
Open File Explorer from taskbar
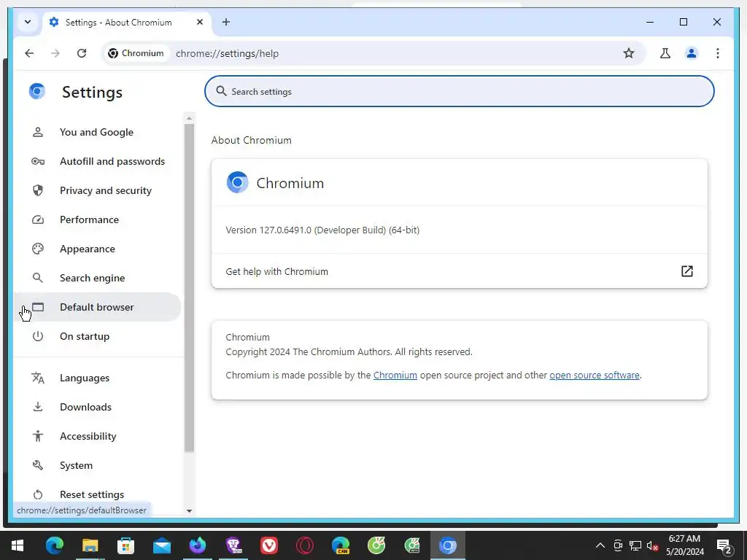tap(90, 545)
